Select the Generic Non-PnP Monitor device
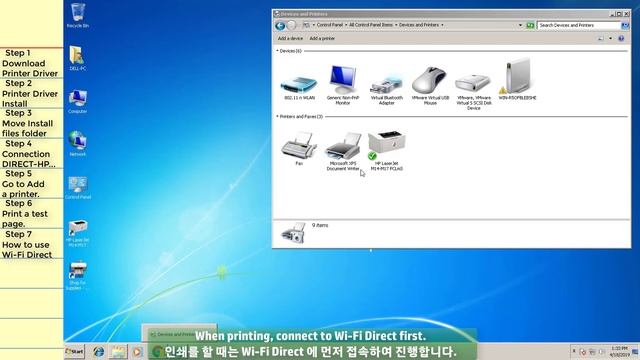The image size is (640, 360). pyautogui.click(x=343, y=85)
